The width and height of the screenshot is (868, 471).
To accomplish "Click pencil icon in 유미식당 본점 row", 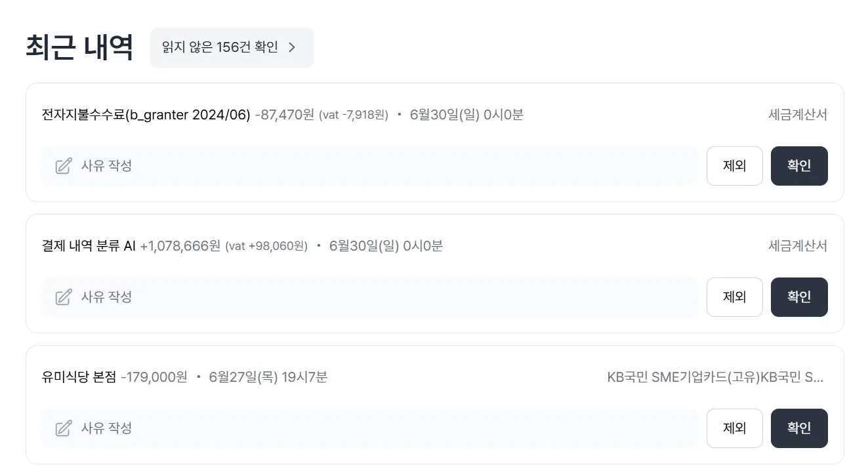I will coord(64,428).
